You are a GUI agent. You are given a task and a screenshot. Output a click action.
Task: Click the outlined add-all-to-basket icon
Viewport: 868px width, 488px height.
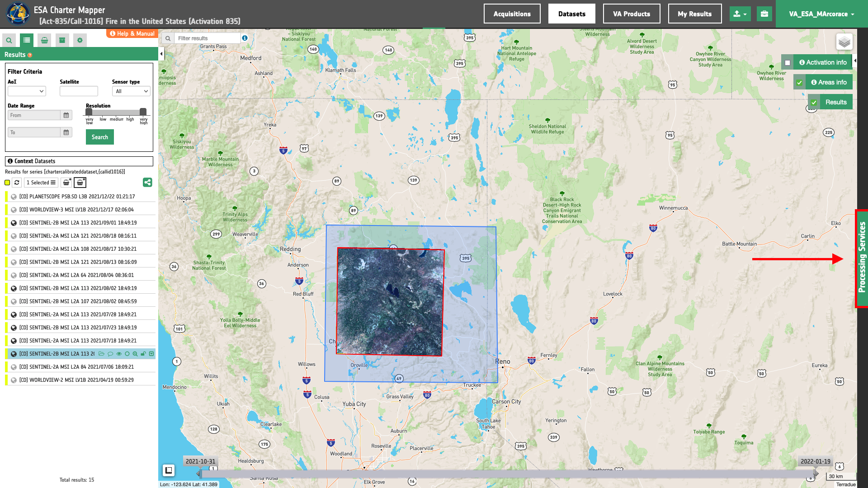coord(80,183)
